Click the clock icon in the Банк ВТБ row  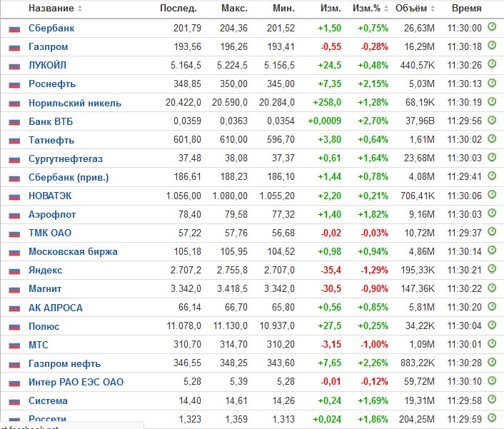(492, 120)
